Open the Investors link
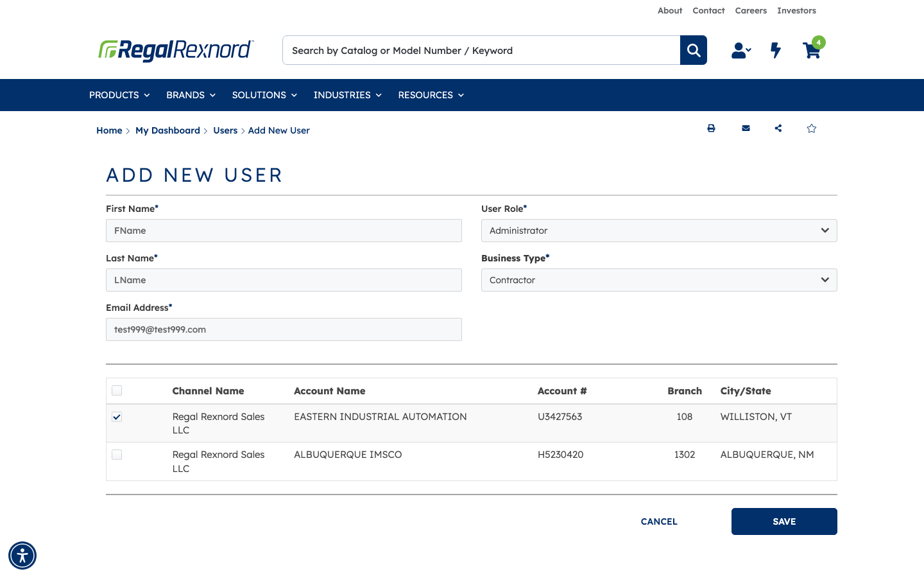The height and width of the screenshot is (578, 924). [x=796, y=11]
